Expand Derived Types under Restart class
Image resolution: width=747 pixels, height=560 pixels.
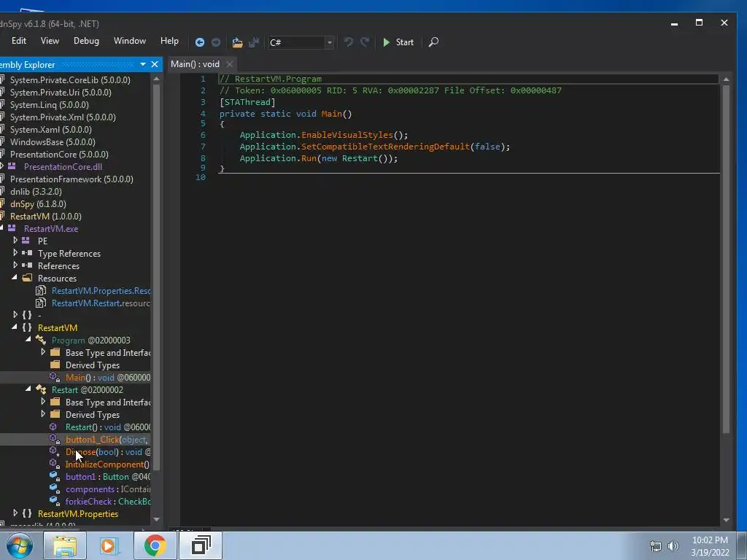(x=43, y=414)
